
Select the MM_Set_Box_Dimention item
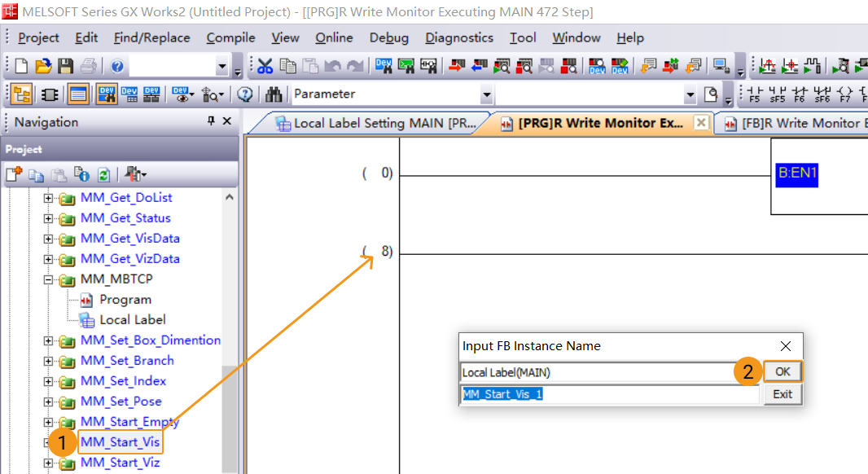pyautogui.click(x=151, y=340)
